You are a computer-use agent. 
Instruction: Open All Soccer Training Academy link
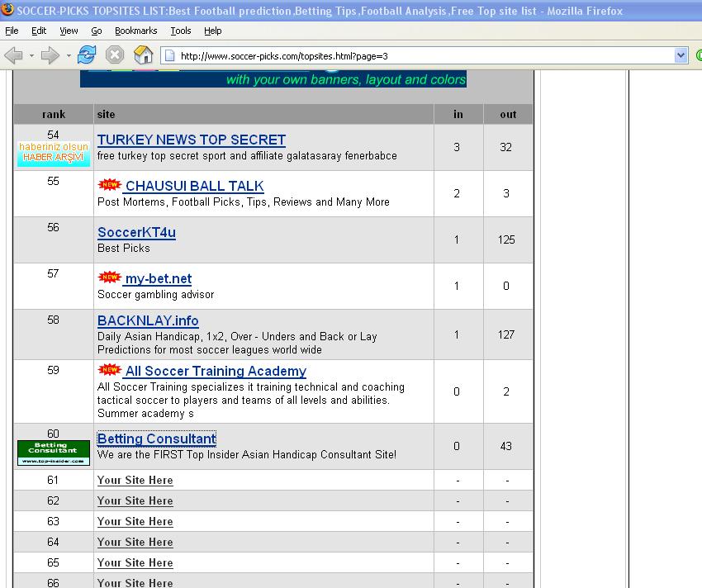point(215,371)
